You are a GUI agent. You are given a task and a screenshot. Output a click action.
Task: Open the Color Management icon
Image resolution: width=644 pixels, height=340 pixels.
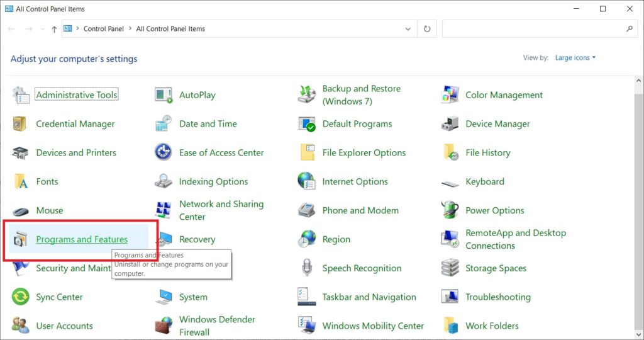tap(450, 94)
